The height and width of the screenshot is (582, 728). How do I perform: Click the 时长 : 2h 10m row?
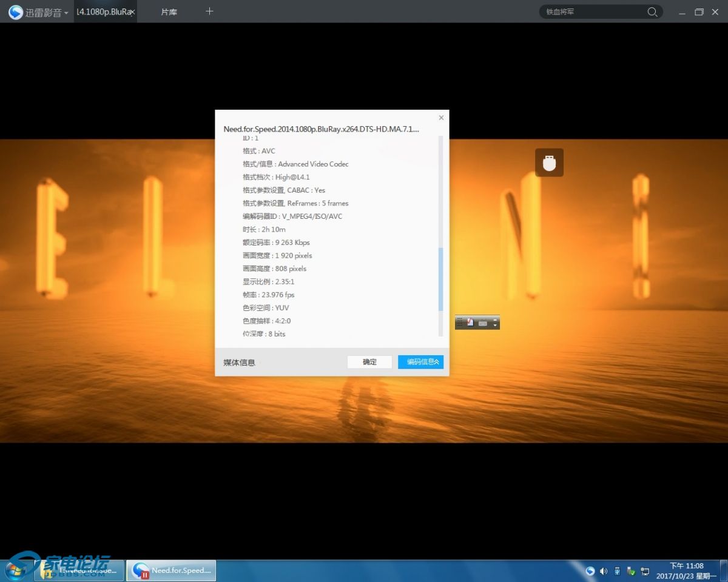tap(264, 229)
